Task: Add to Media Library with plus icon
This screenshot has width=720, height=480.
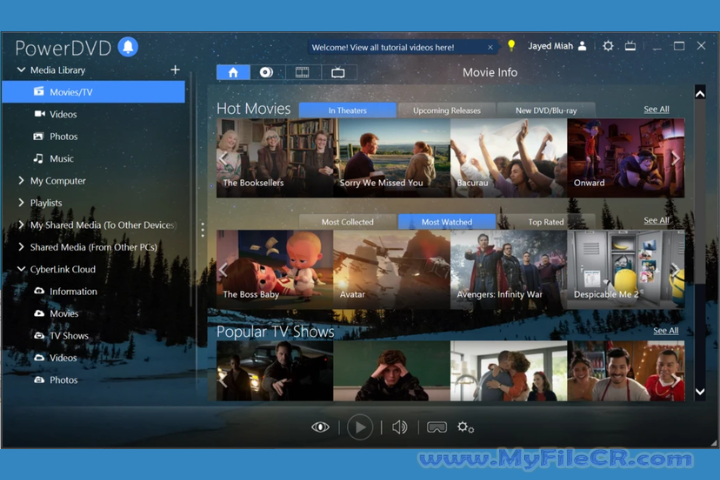Action: [175, 70]
